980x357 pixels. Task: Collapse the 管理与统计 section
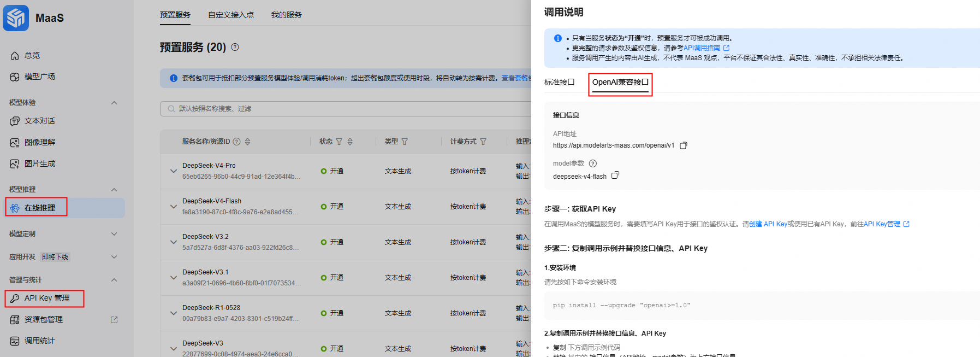click(x=114, y=280)
